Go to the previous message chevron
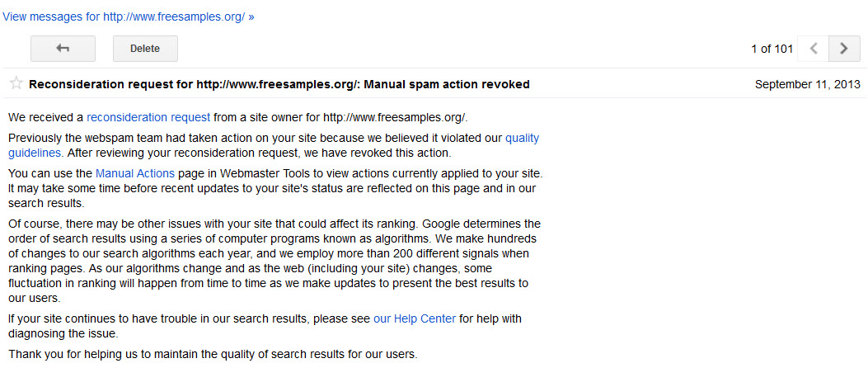The image size is (868, 382). [814, 49]
